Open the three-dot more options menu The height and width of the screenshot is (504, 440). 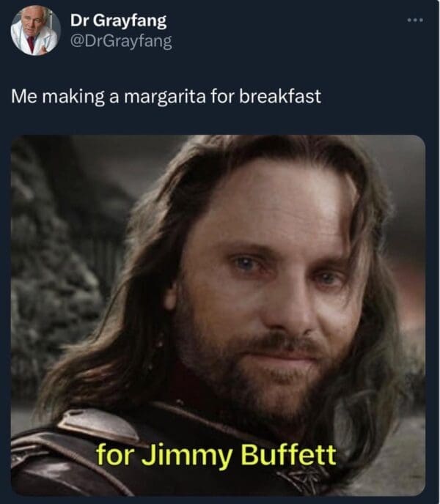coord(415,21)
